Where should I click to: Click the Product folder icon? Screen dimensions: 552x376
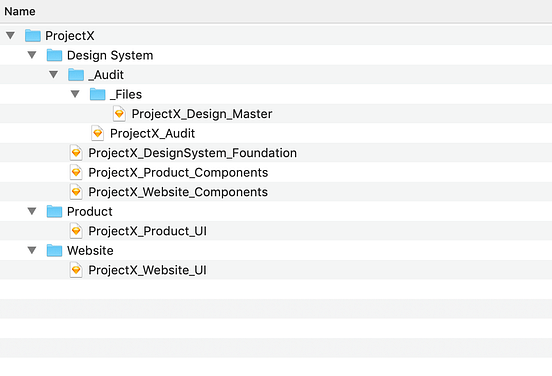pyautogui.click(x=54, y=211)
